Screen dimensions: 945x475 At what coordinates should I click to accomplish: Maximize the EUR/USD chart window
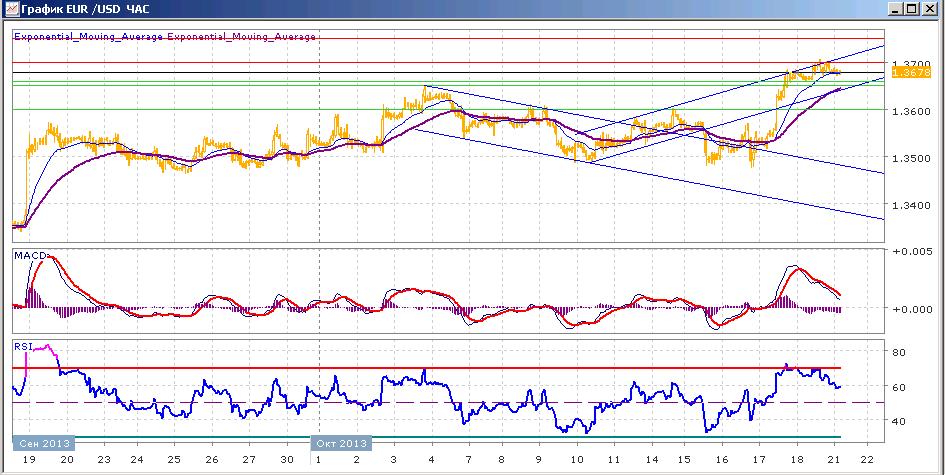click(x=912, y=8)
